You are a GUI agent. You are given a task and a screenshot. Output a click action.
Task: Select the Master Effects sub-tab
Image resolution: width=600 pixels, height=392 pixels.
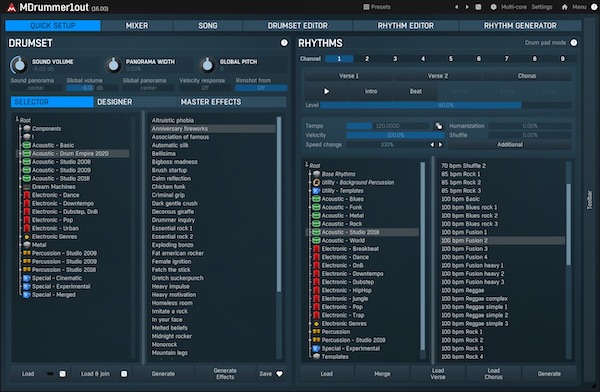click(x=232, y=102)
